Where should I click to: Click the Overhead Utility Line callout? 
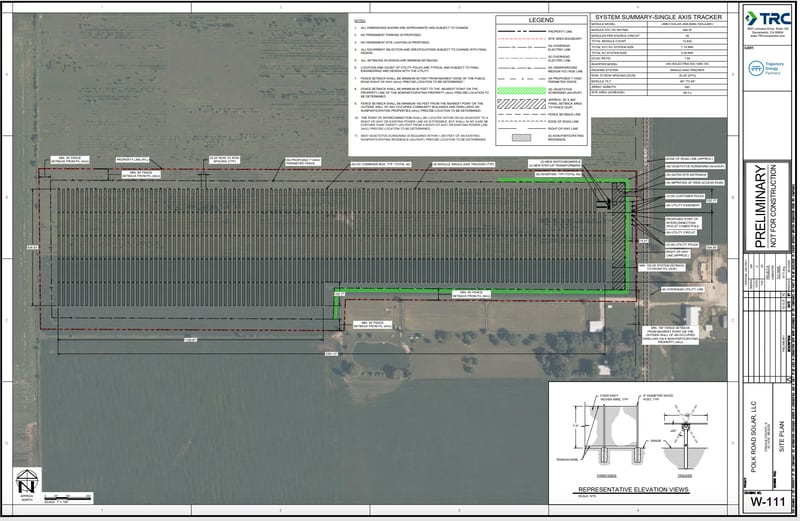click(683, 289)
